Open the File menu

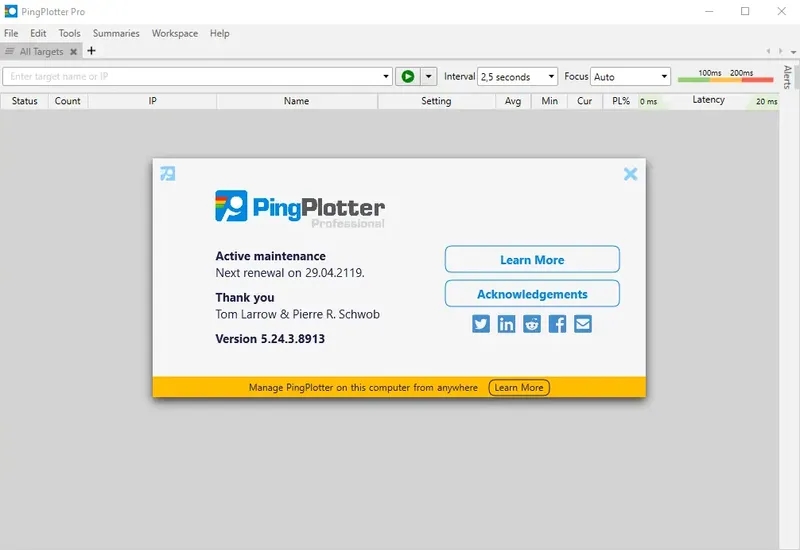pyautogui.click(x=11, y=33)
